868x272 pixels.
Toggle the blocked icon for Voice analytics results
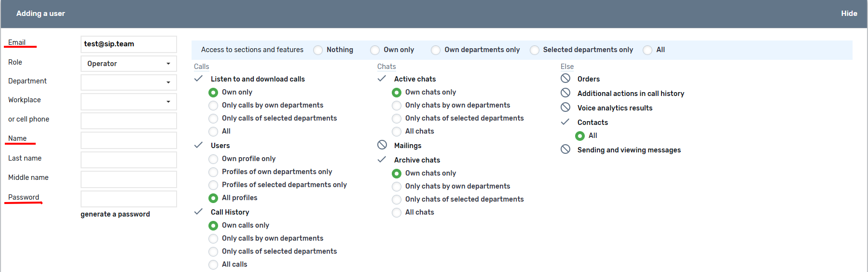tap(565, 108)
